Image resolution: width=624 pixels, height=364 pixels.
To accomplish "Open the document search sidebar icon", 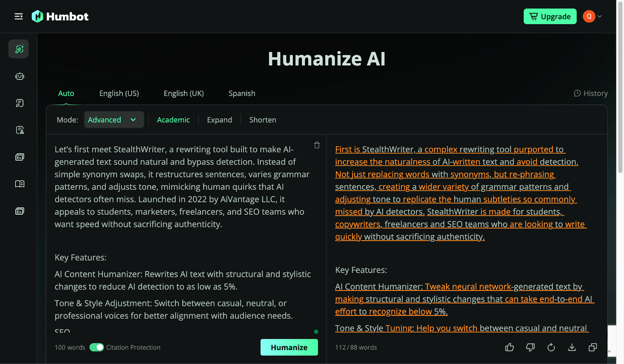I will point(19,130).
